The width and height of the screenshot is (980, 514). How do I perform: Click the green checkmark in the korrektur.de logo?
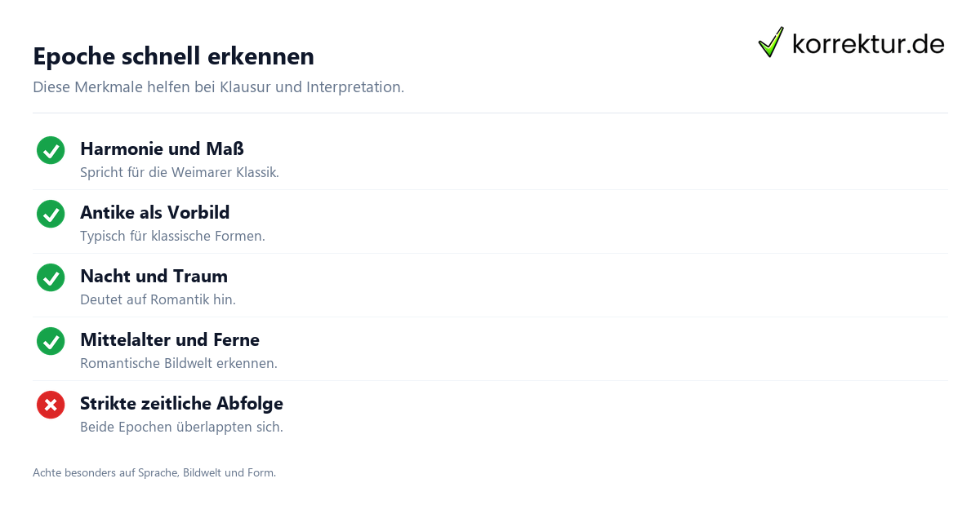771,42
